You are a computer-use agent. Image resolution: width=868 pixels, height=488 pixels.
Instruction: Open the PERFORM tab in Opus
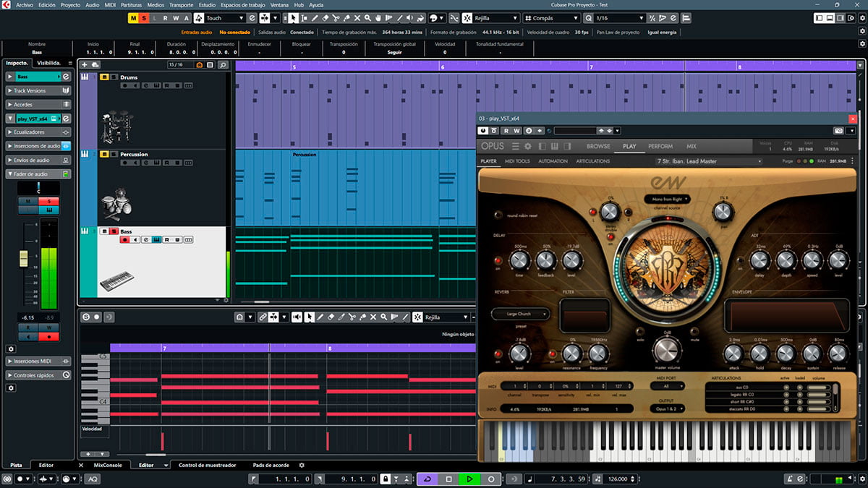[660, 146]
